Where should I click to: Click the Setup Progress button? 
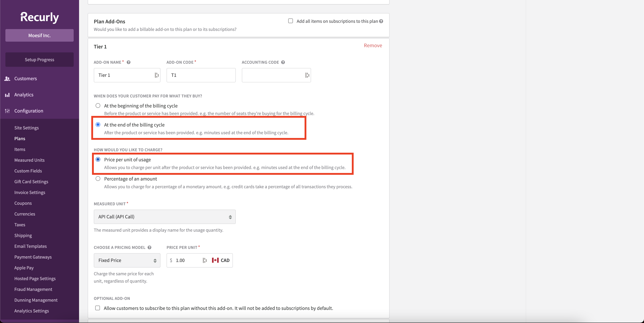40,60
